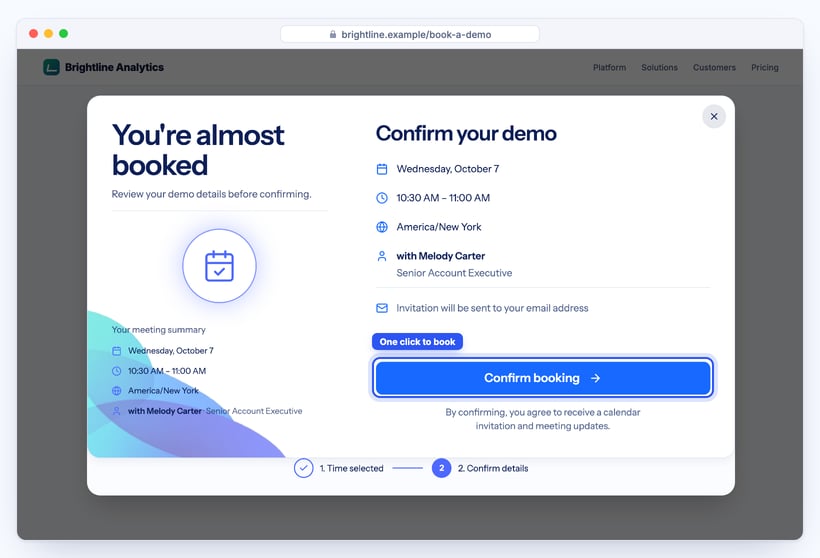Screen dimensions: 820x558
Task: Click the red macOS close window dot
Action: coord(33,33)
